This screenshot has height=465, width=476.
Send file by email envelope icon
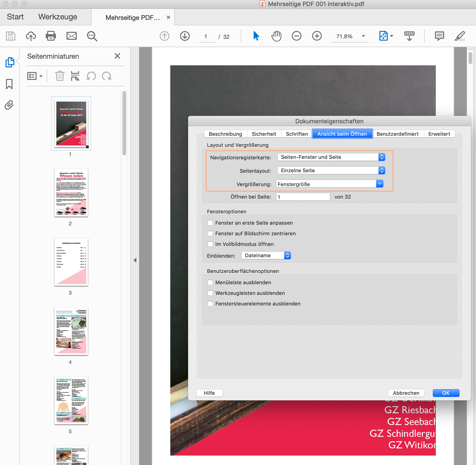[x=71, y=36]
